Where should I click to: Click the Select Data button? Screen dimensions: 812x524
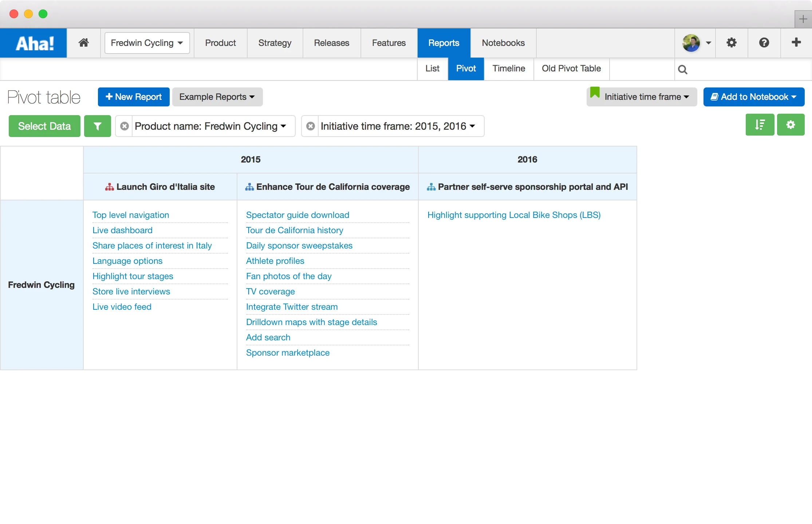tap(44, 126)
